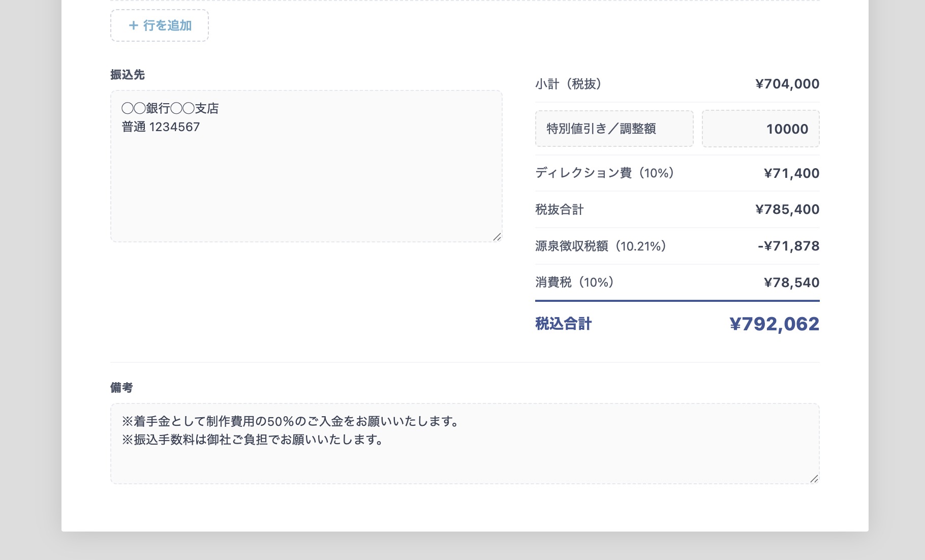Click the bank name line ○○銀行○○支店
Viewport: 925px width, 560px height.
pos(170,108)
